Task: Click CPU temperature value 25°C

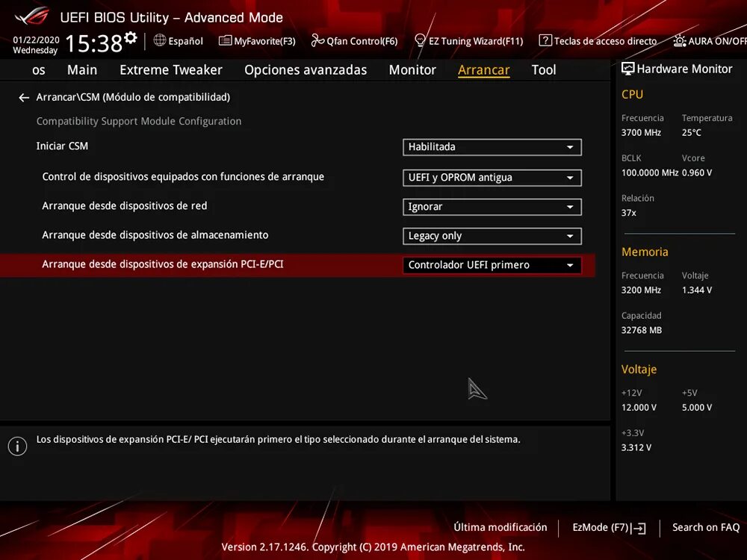Action: click(691, 133)
